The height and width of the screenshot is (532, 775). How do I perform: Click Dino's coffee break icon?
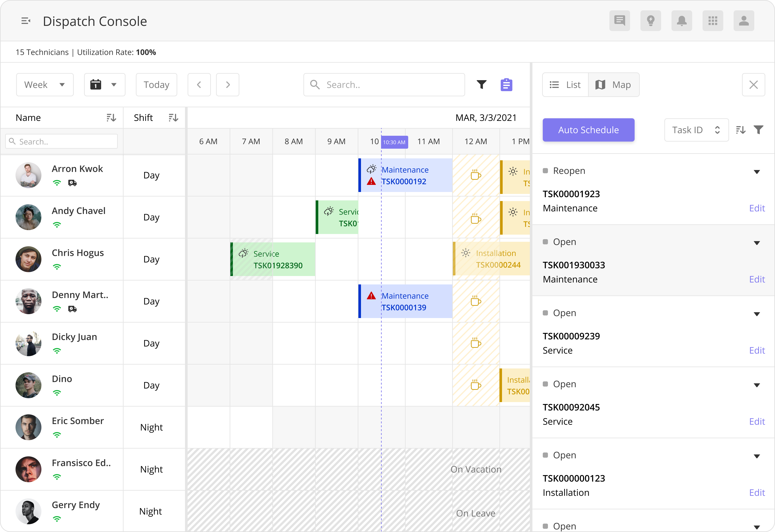[x=476, y=385]
